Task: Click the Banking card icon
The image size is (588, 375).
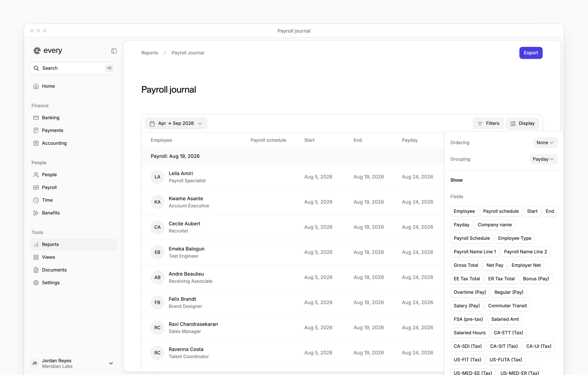Action: click(36, 118)
